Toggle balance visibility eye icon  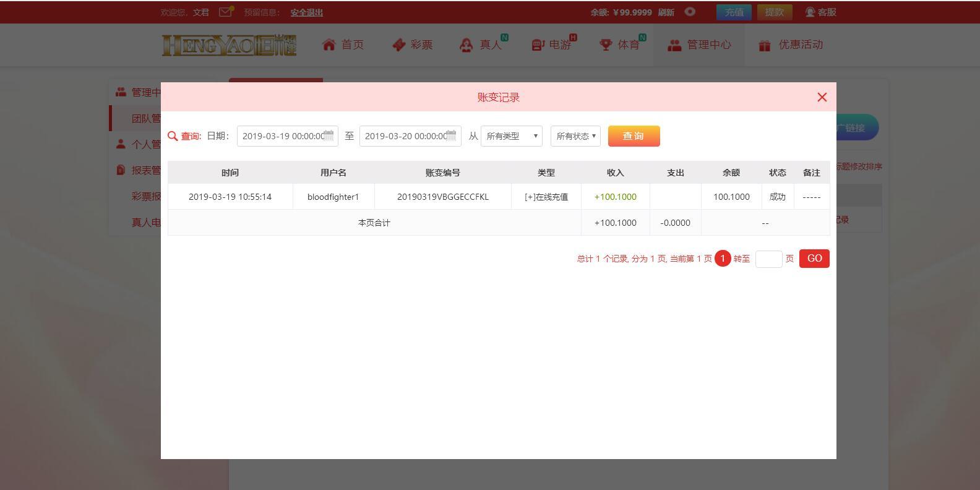click(690, 11)
